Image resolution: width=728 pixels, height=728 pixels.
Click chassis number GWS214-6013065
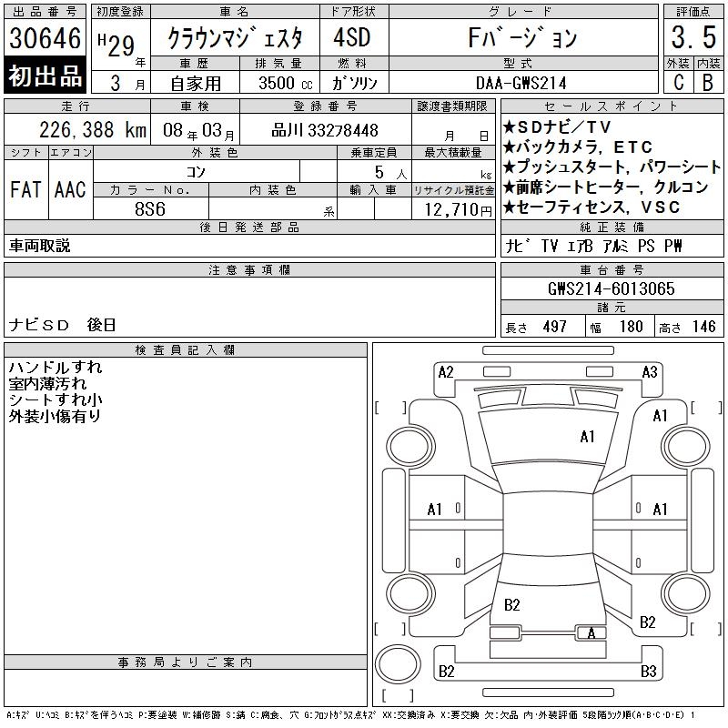point(612,288)
